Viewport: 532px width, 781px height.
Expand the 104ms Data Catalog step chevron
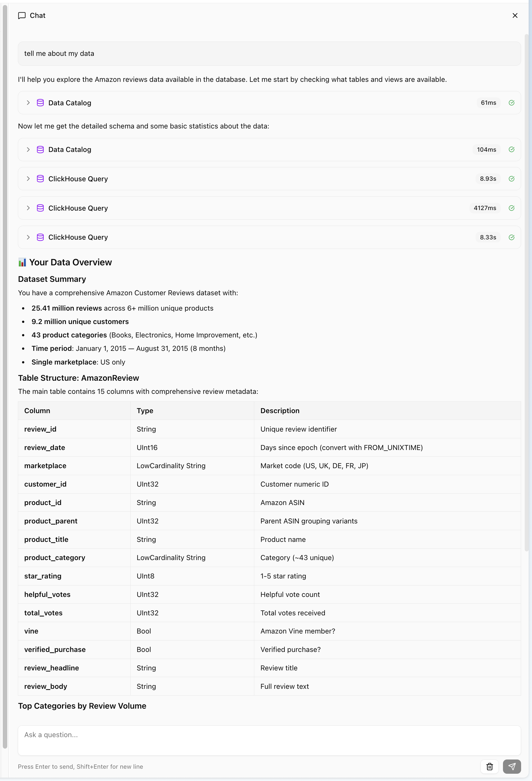[x=28, y=149]
